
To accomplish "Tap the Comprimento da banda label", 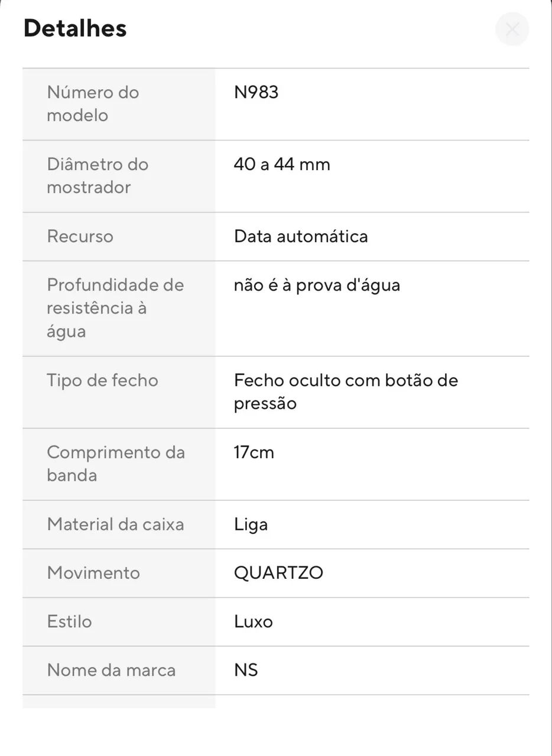I will pos(116,464).
